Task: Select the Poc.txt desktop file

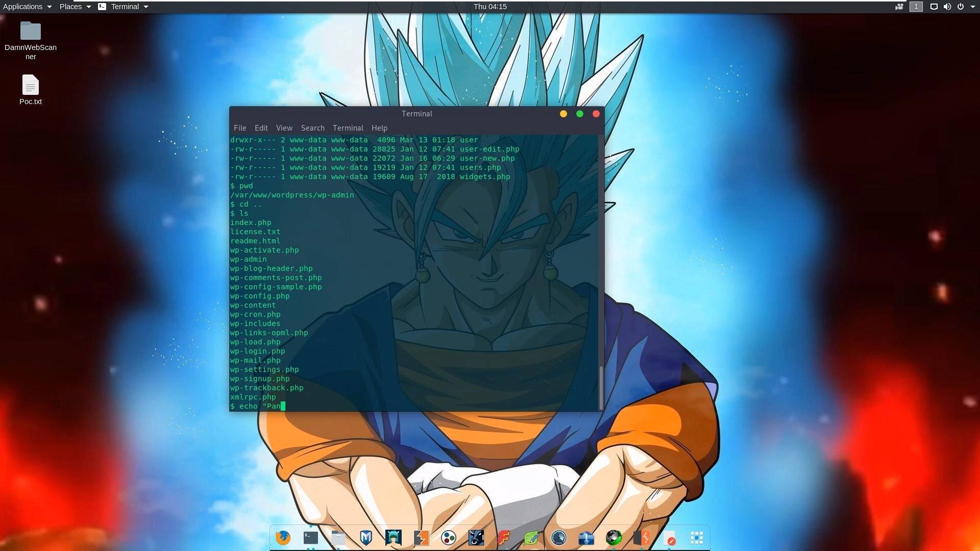Action: 31,90
